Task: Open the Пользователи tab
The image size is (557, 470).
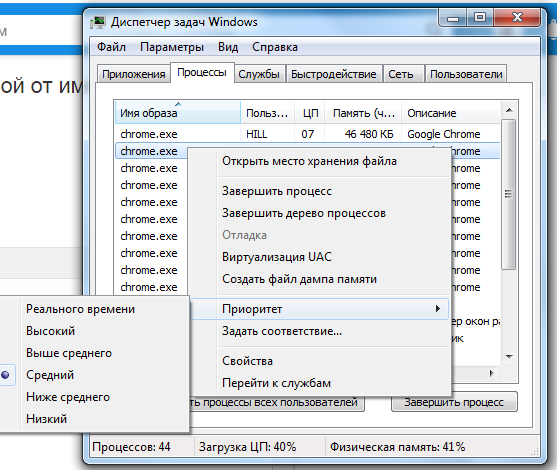Action: point(466,74)
